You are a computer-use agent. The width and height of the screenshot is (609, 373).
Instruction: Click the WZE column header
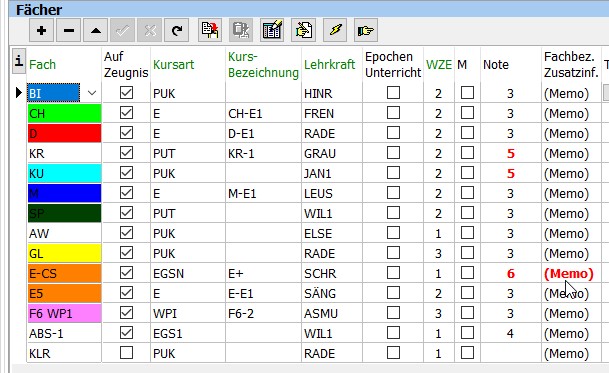[439, 64]
